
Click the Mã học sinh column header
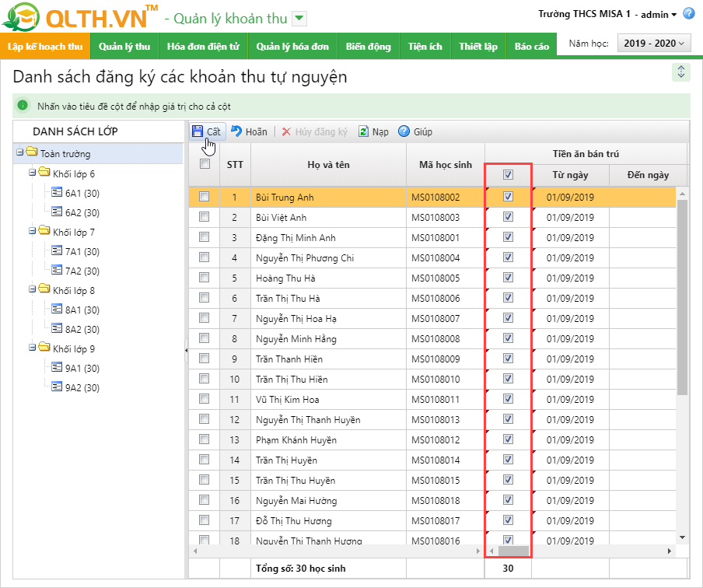coord(445,165)
